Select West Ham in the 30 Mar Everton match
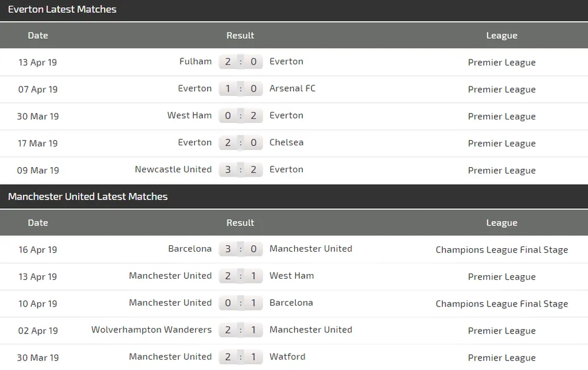The image size is (588, 370). pos(189,115)
